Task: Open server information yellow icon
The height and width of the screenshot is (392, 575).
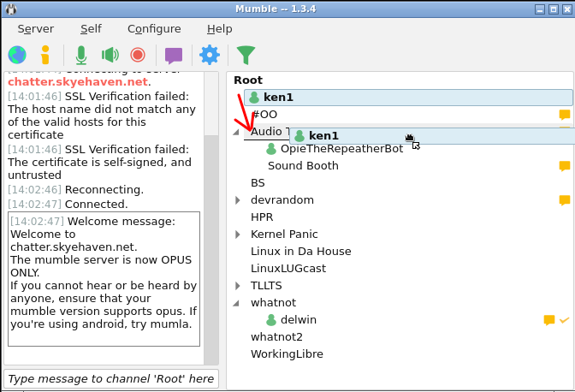Action: click(x=45, y=56)
